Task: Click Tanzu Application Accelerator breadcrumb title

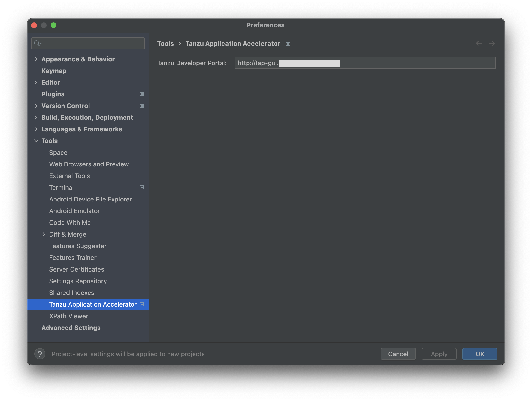Action: 233,44
